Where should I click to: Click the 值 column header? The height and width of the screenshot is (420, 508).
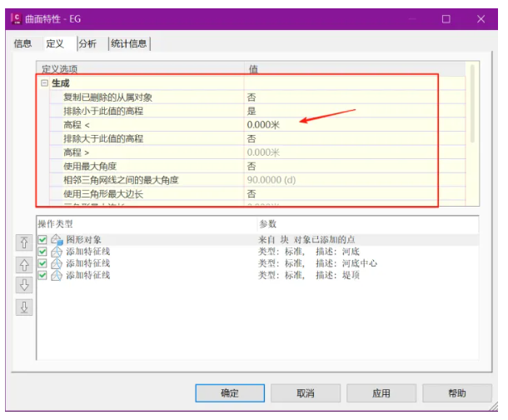[x=355, y=68]
